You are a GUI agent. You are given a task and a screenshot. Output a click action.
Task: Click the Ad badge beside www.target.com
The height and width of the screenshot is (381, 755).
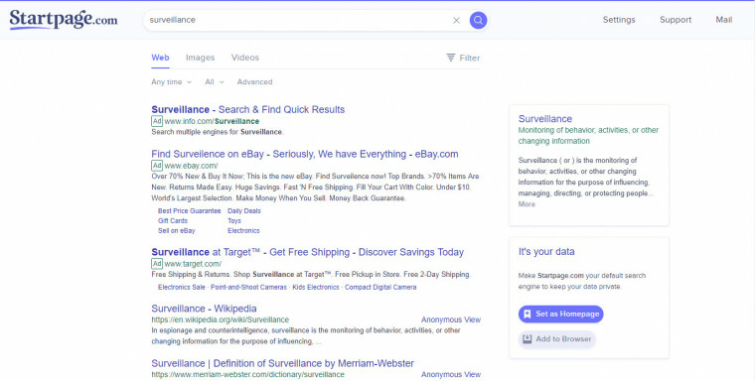(157, 263)
